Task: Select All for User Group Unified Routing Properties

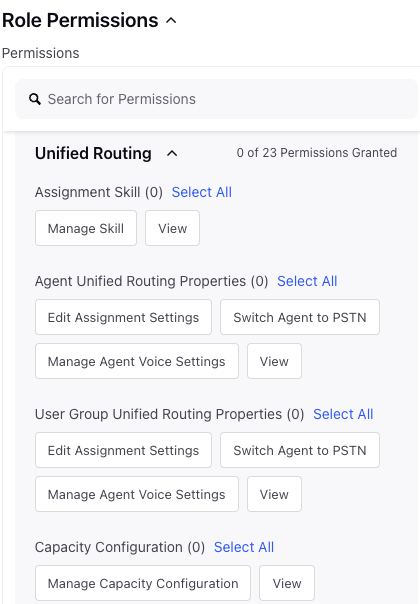Action: pos(343,414)
